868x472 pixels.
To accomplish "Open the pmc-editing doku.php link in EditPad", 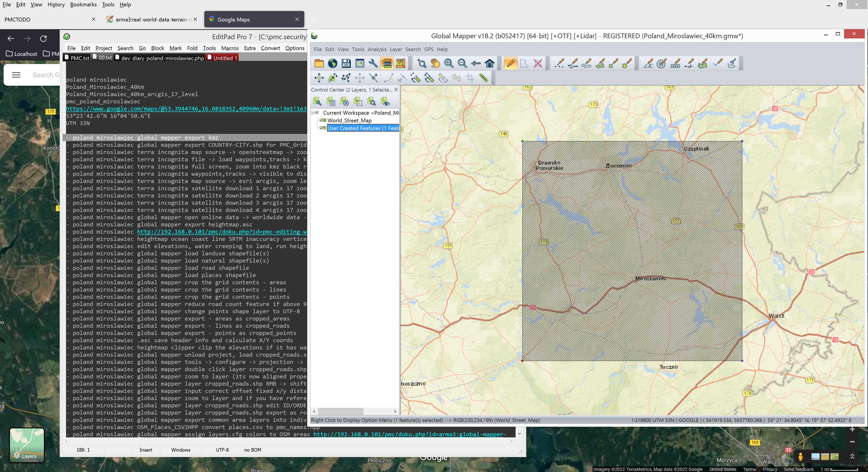I will click(x=222, y=232).
